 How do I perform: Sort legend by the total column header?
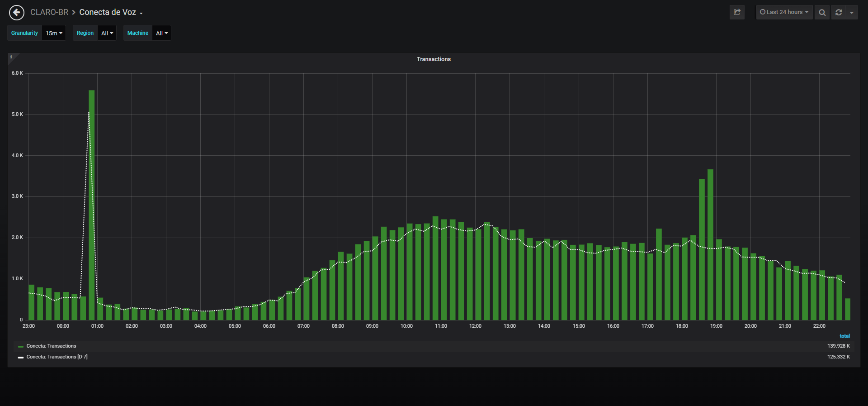[x=844, y=336]
